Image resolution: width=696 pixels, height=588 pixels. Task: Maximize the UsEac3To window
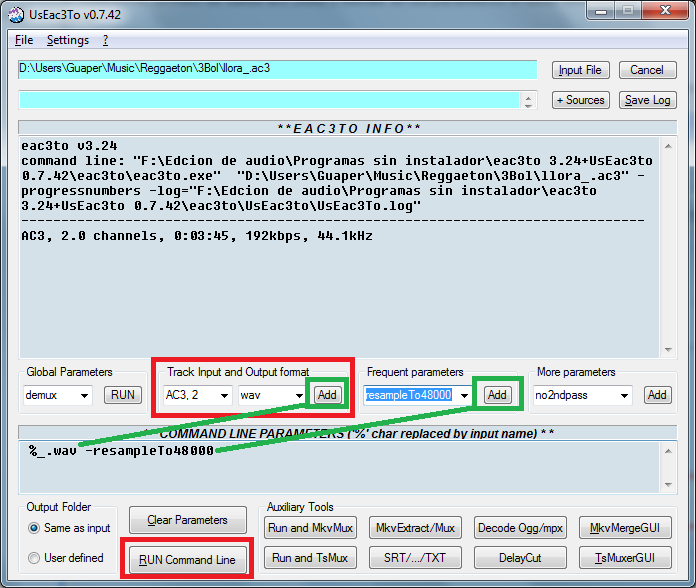(x=627, y=11)
